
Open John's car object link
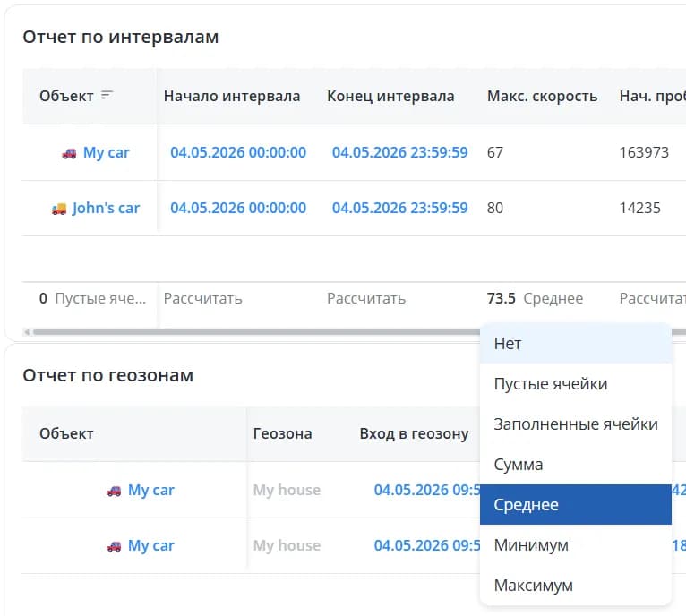[x=106, y=209]
